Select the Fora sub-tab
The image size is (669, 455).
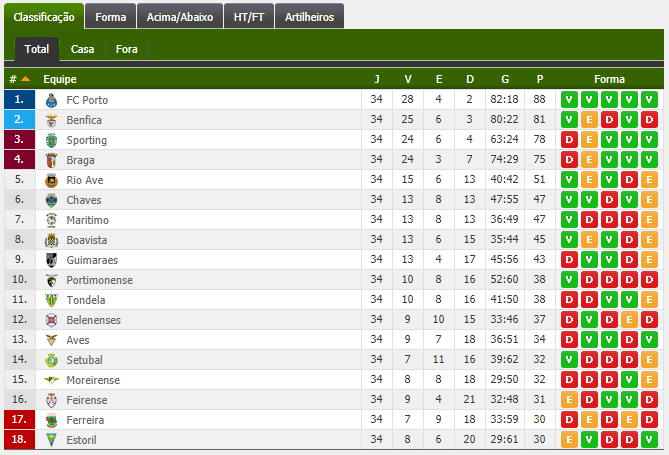click(x=126, y=49)
